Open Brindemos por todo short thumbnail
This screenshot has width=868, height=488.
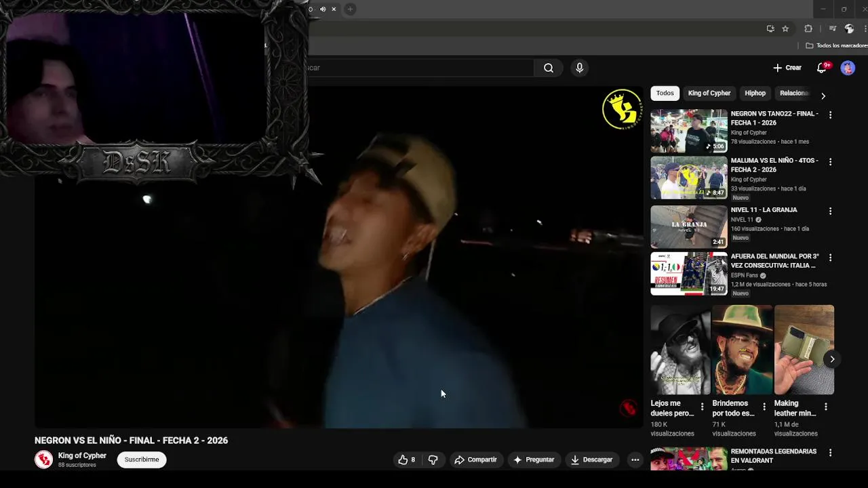click(743, 350)
